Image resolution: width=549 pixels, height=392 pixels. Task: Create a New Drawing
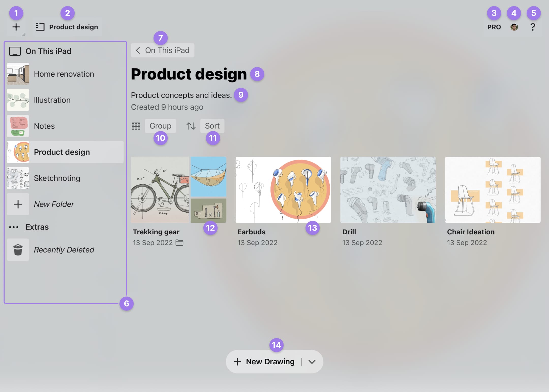[x=264, y=362]
